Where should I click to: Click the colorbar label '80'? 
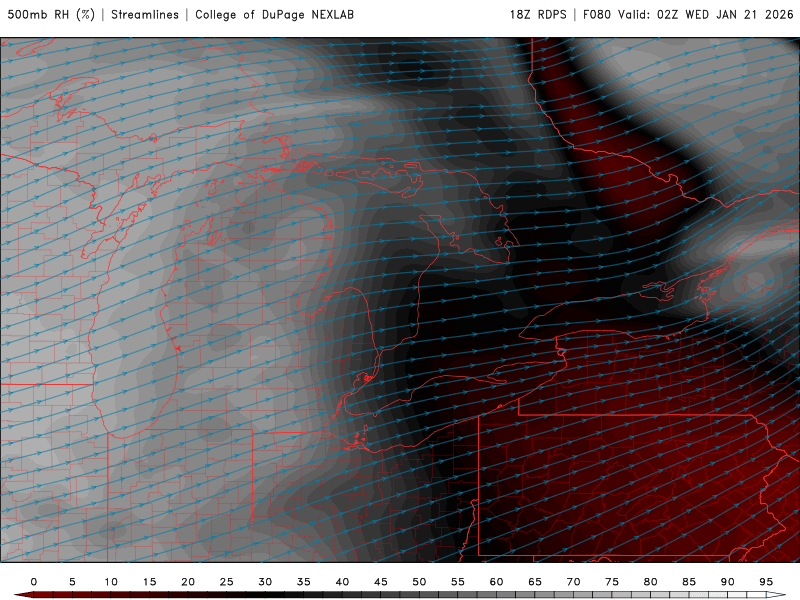tap(651, 582)
